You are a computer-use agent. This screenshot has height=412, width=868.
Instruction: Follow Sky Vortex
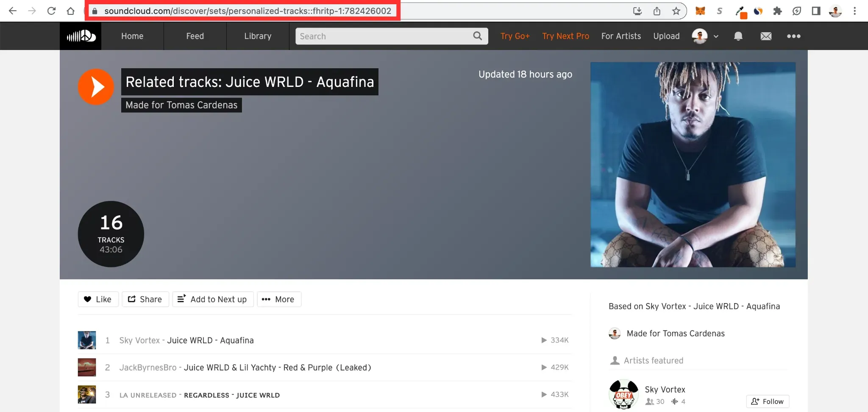[768, 401]
